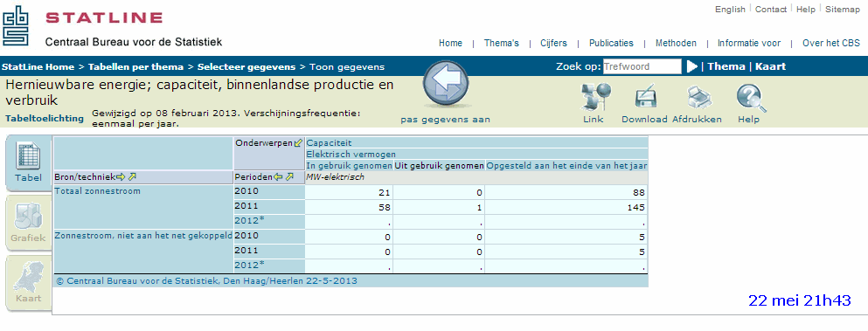
Task: Click the 'In gebruik genomen' column header
Action: pos(350,166)
